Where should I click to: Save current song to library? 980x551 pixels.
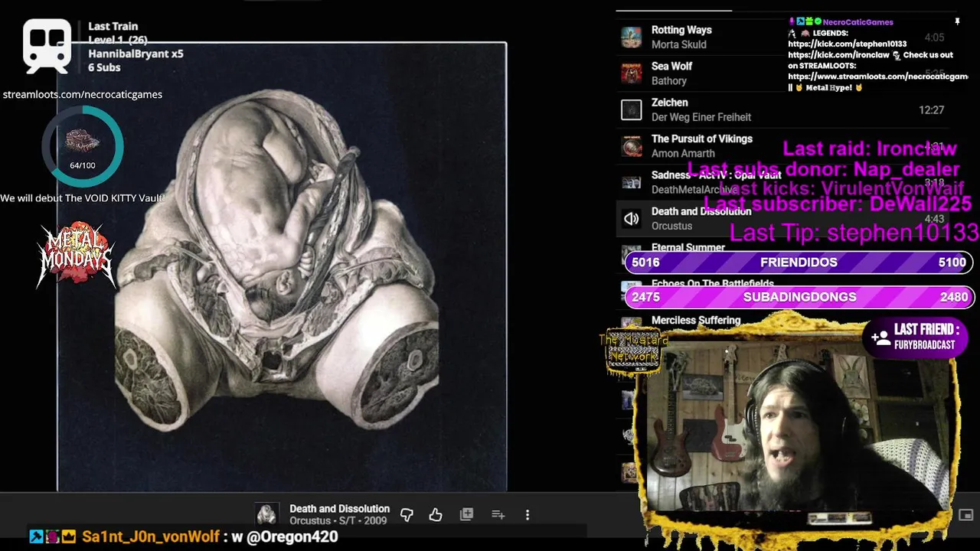[x=466, y=515]
